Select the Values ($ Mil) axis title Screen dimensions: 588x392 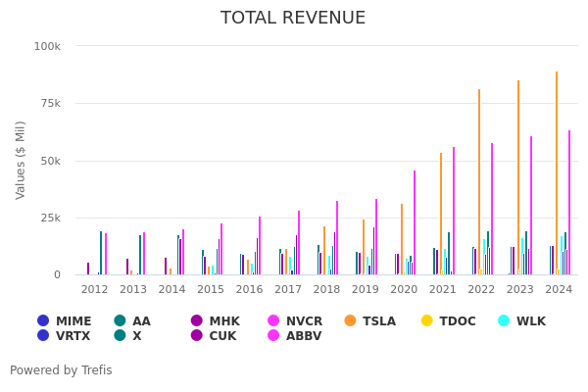21,160
